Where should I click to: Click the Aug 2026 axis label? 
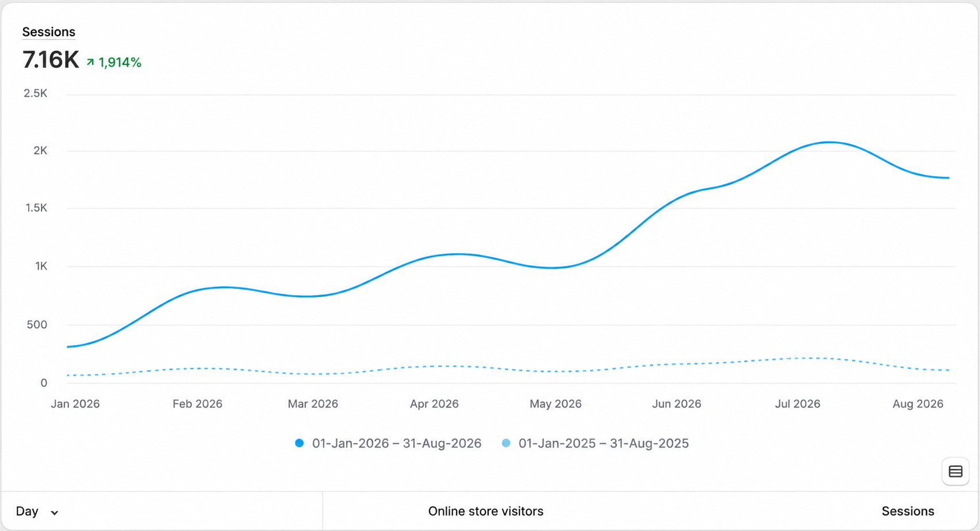[x=918, y=404]
